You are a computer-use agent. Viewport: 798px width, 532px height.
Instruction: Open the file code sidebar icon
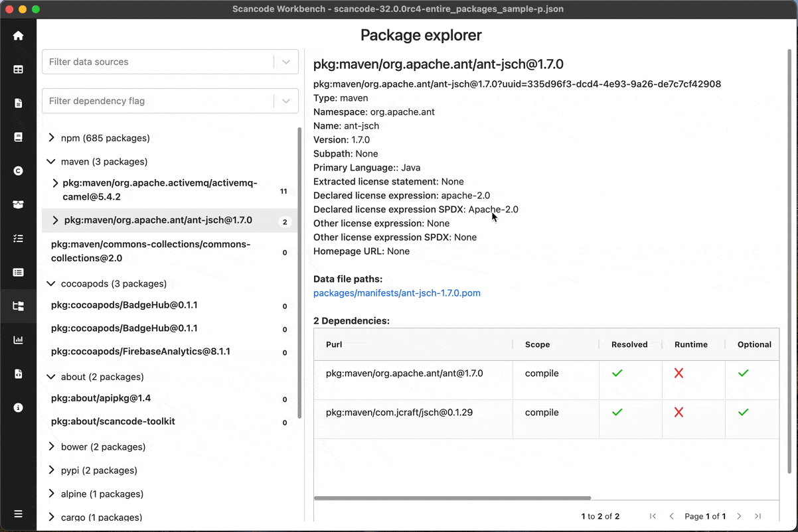[x=18, y=373]
